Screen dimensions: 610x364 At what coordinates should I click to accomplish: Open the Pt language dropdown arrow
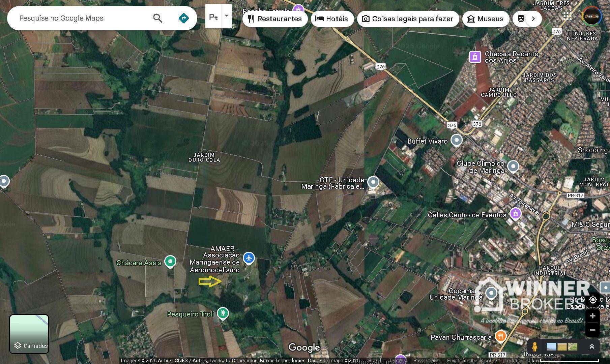tap(226, 16)
